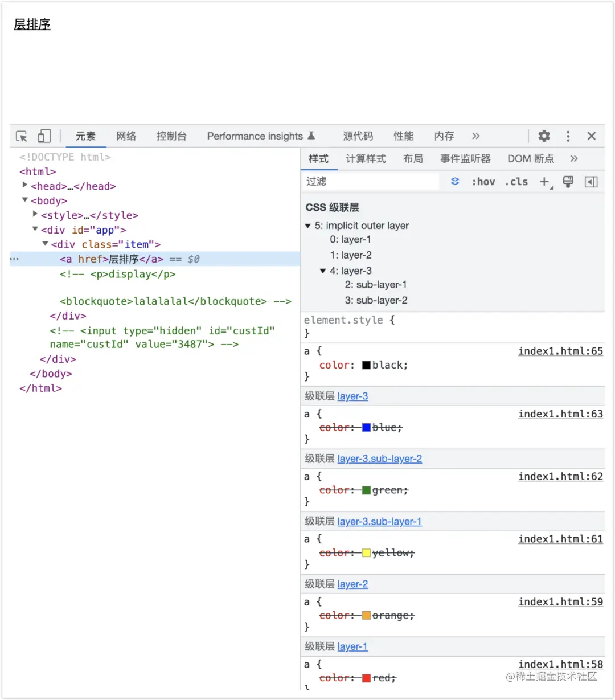Select the 布局 sidebar tab
The image size is (615, 700).
click(x=413, y=159)
